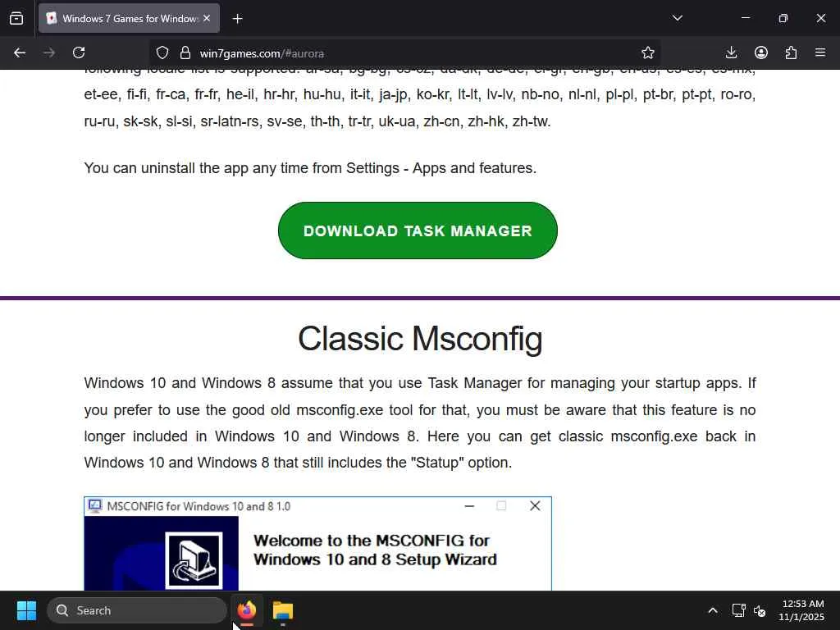Close the Windows 7 Games tab
This screenshot has height=630, width=840.
click(207, 18)
